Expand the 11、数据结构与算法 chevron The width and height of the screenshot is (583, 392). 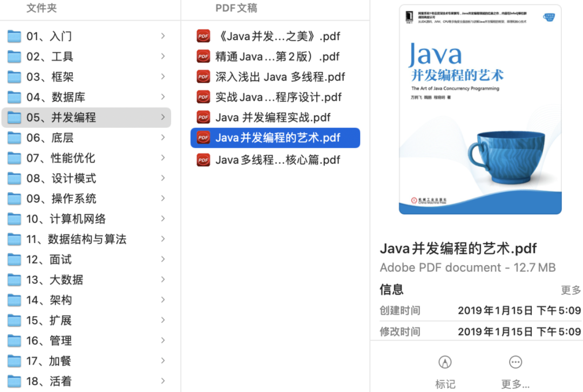pyautogui.click(x=162, y=239)
